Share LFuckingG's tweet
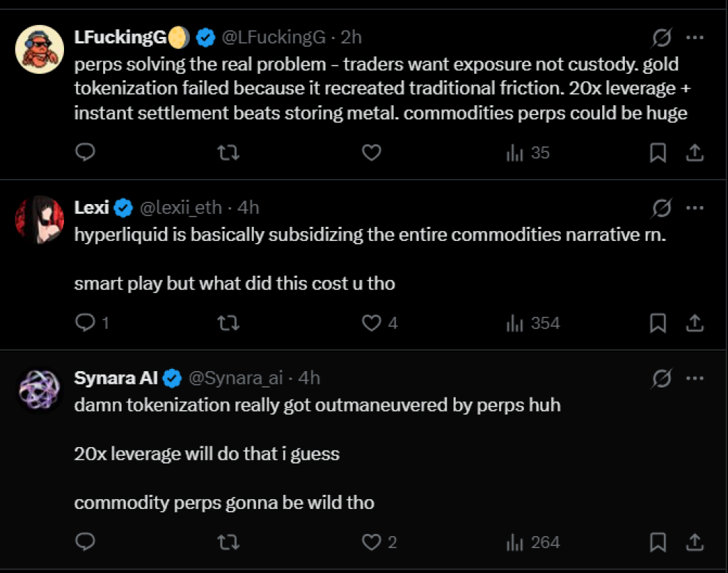This screenshot has height=573, width=728. (x=695, y=152)
